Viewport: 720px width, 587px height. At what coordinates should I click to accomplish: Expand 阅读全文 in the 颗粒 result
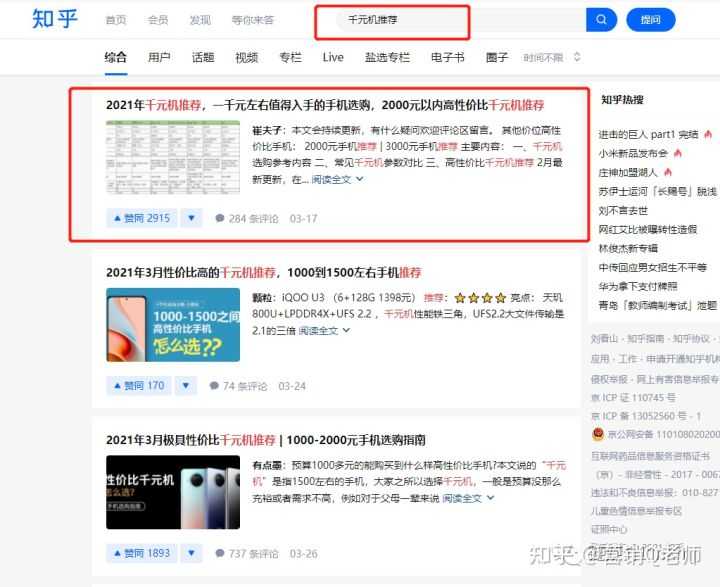tap(324, 330)
